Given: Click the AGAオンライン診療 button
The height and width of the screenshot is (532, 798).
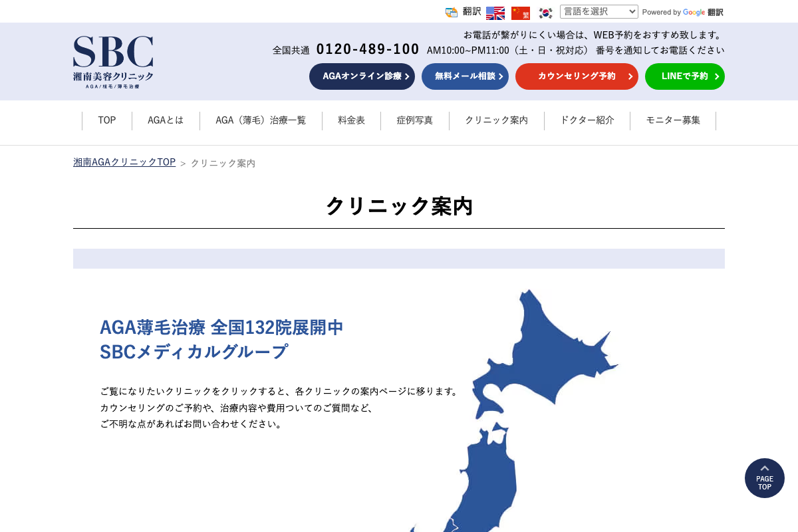Looking at the screenshot, I should [362, 76].
